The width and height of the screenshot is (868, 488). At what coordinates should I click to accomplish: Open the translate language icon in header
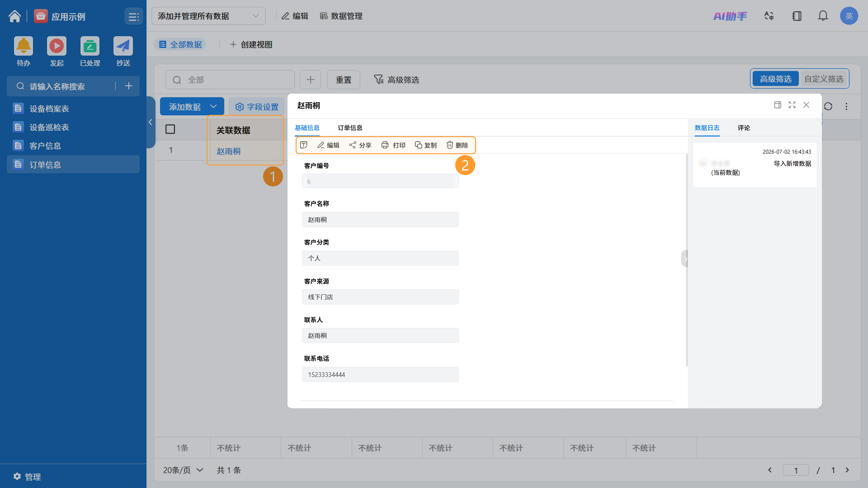point(769,16)
